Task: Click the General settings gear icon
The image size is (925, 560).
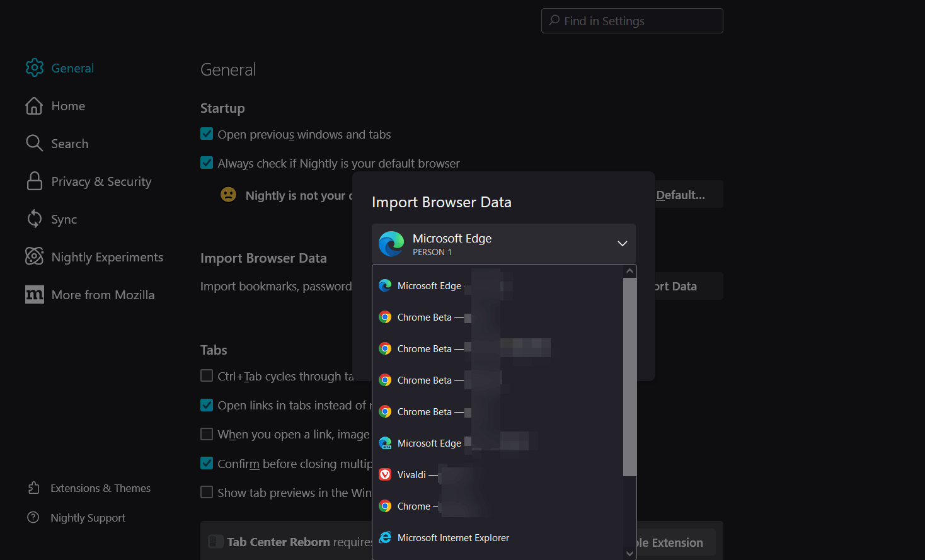Action: (x=35, y=67)
